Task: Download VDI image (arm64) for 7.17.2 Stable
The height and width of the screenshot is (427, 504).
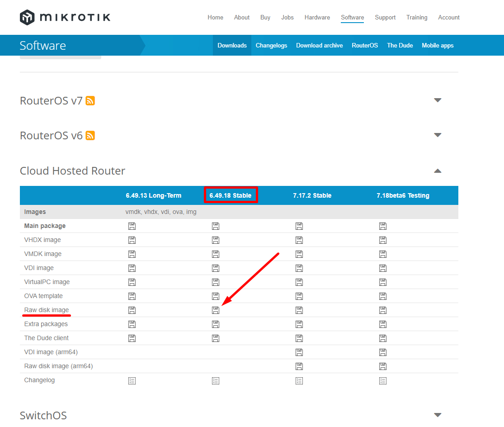Action: point(299,352)
